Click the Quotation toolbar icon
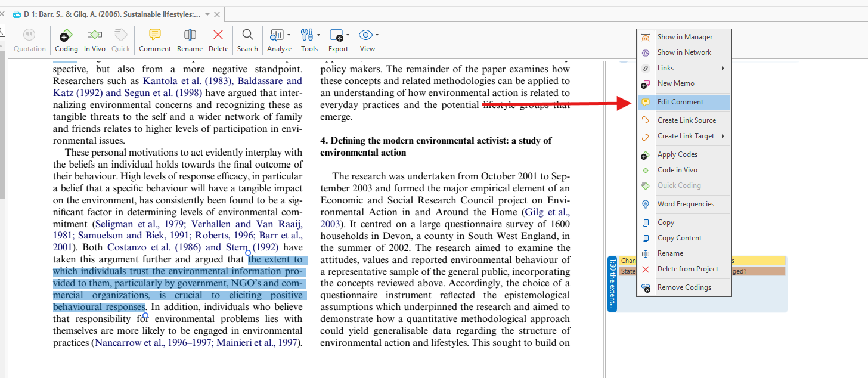Viewport: 868px width, 378px height. tap(29, 35)
